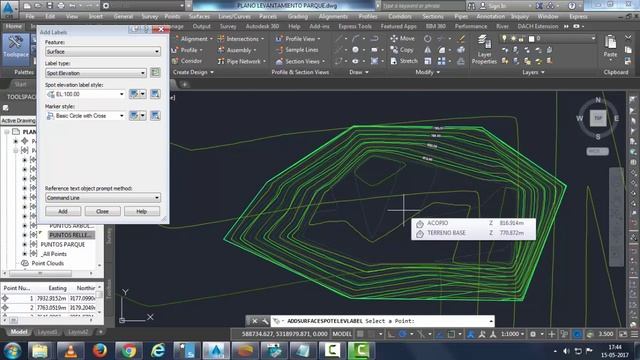This screenshot has height=360, width=640.
Task: Toggle grid display in status bar
Action: point(360,334)
